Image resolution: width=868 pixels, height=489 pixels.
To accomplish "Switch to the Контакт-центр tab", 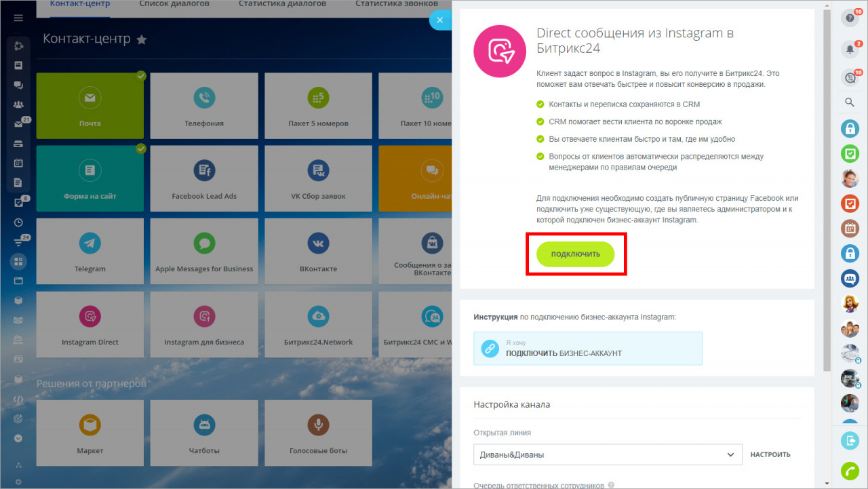I will point(80,4).
